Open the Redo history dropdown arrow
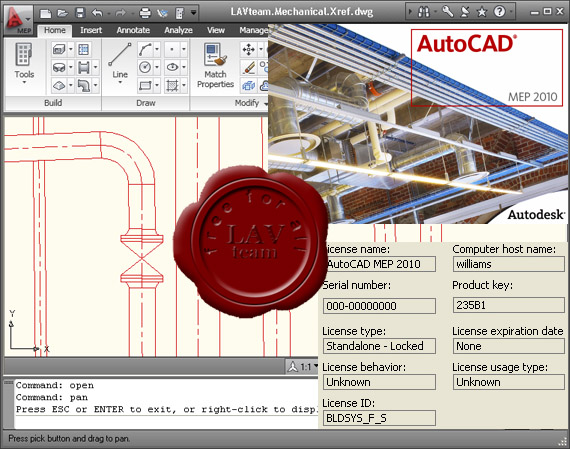 click(132, 14)
